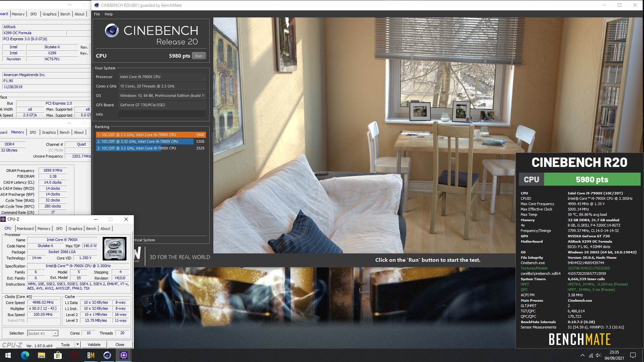Switch to Mainboard tab in front CPU-Z

(x=25, y=229)
